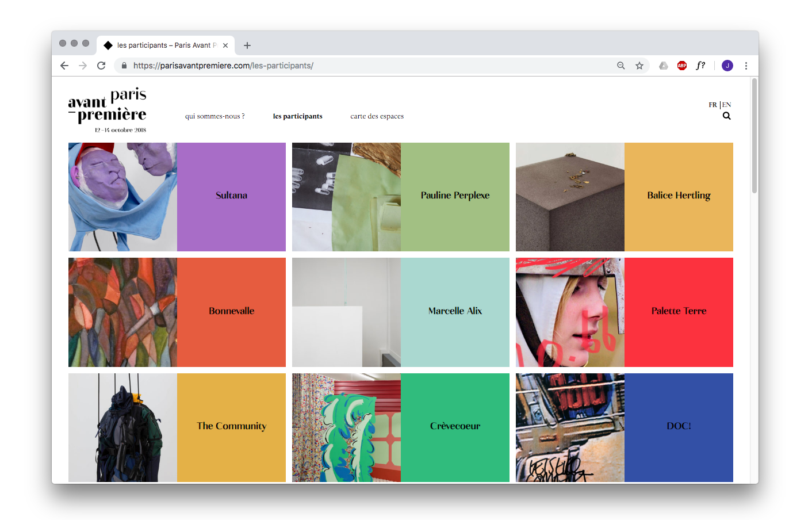Reload the page with the refresh icon
This screenshot has height=520, width=812.
coord(101,66)
